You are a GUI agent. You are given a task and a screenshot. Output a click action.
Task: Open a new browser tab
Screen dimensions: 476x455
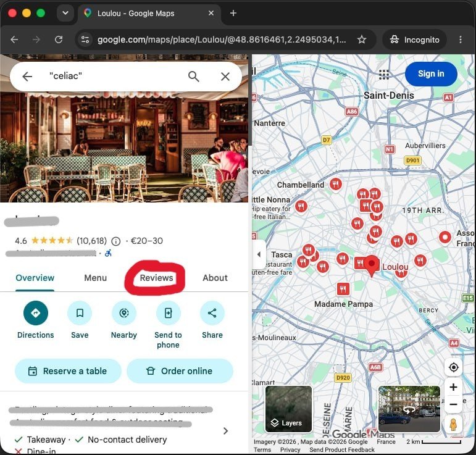point(233,13)
